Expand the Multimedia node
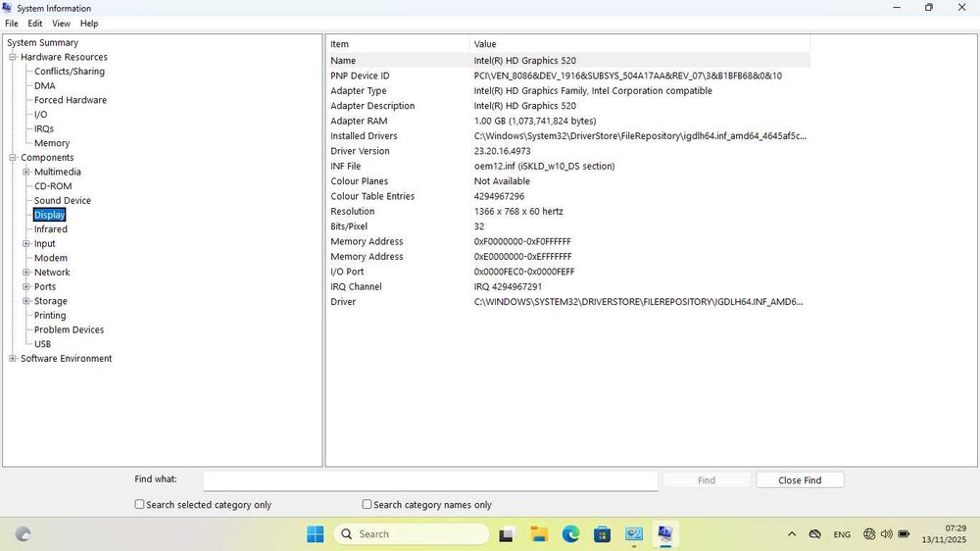This screenshot has width=980, height=551. [26, 172]
